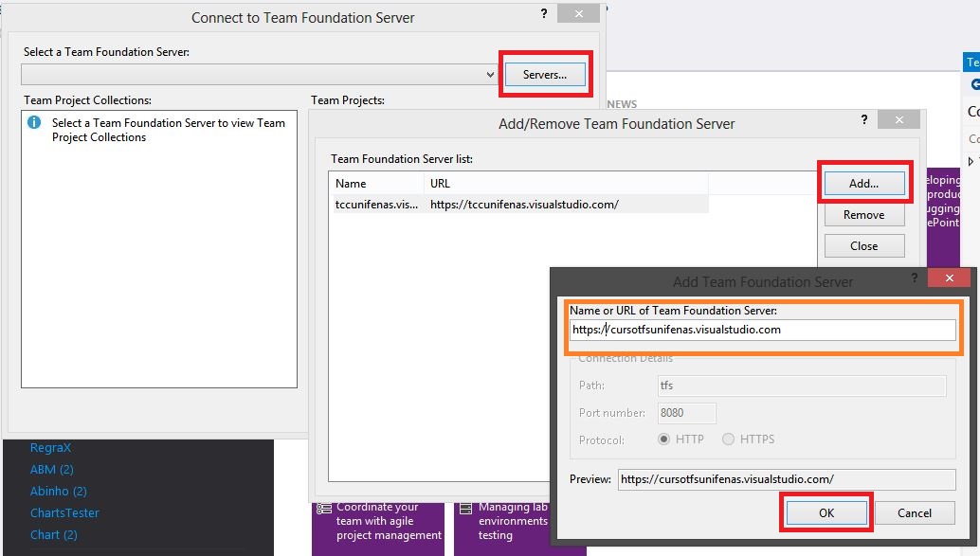Click OK to add the server
Viewport: 980px width, 556px height.
pos(826,512)
